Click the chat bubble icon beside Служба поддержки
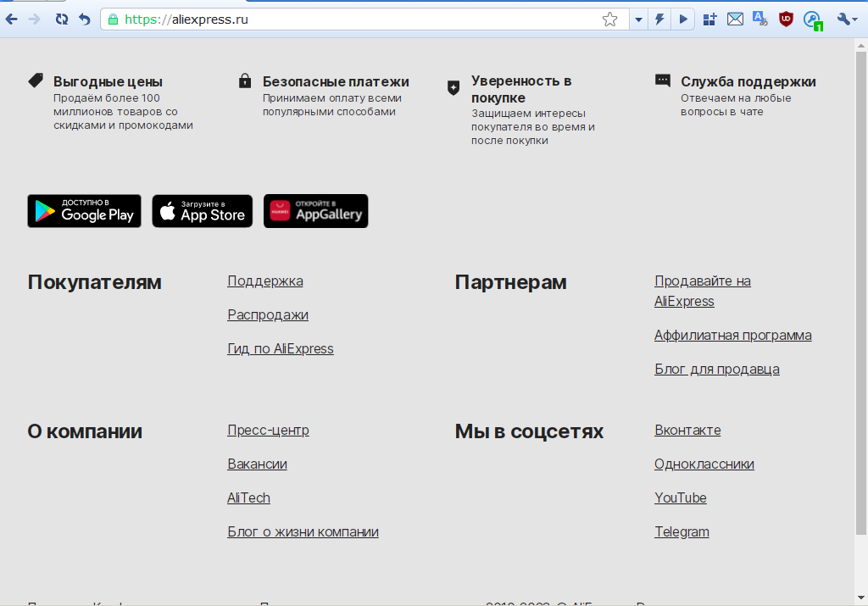 (x=663, y=81)
